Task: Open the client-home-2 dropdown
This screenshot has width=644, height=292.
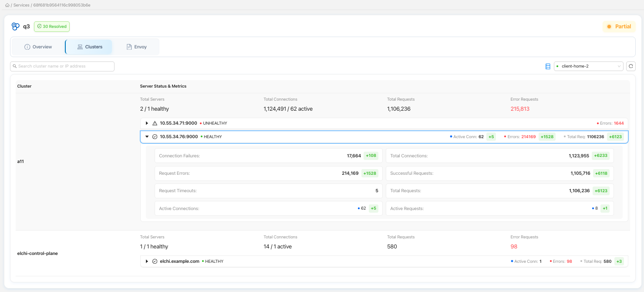Action: click(x=589, y=66)
